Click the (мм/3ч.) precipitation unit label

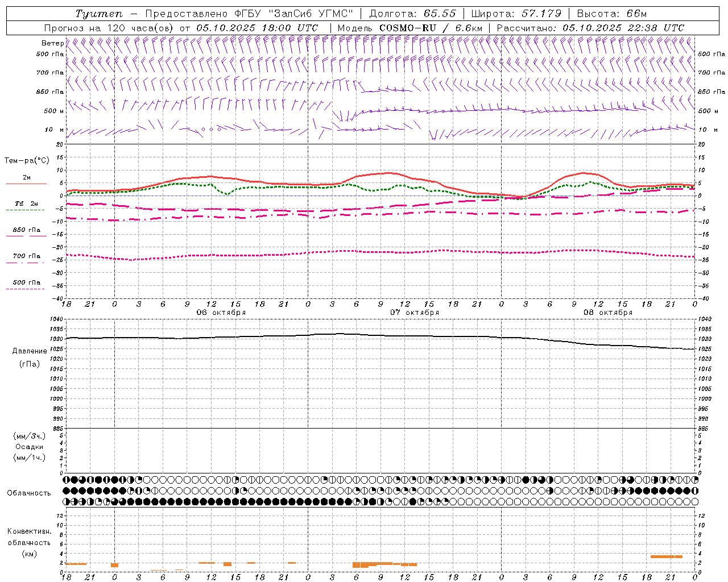30,436
